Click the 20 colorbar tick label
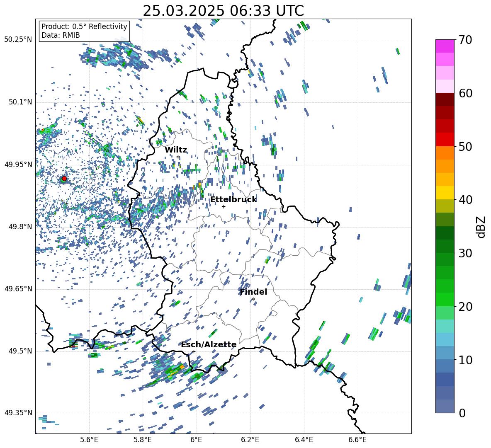 465,307
